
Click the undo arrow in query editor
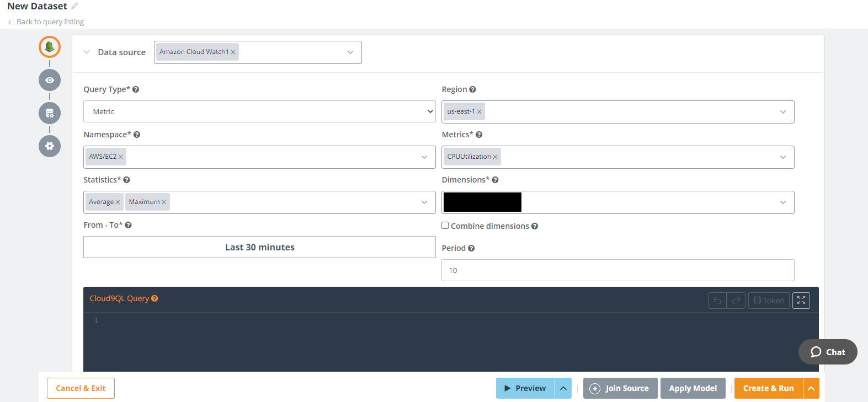click(717, 300)
